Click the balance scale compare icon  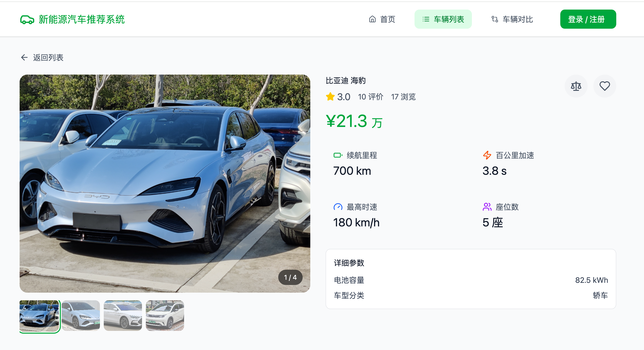(576, 86)
